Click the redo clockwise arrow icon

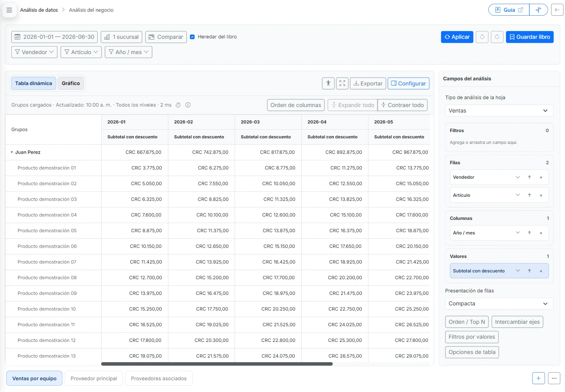click(497, 37)
